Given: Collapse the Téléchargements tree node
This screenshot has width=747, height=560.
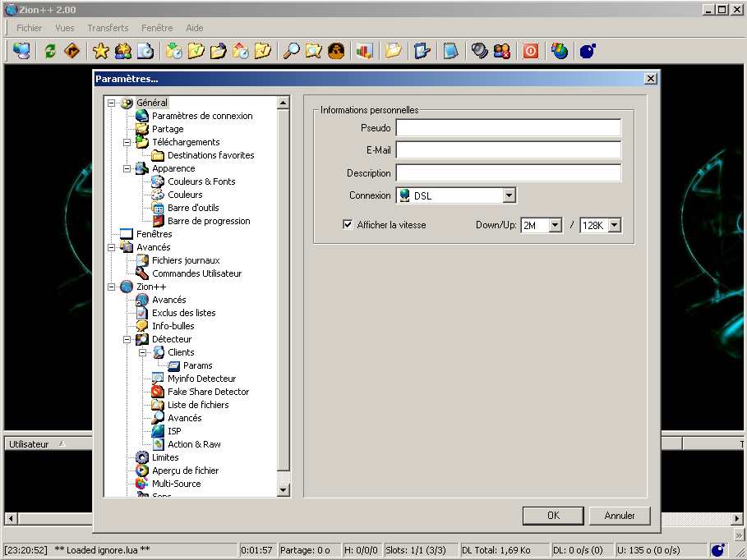Looking at the screenshot, I should 127,142.
